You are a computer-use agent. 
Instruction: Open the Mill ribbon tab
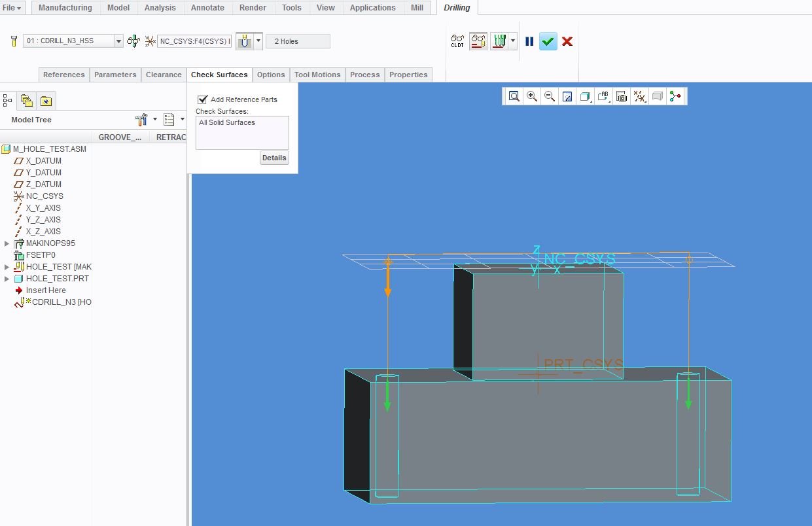417,8
